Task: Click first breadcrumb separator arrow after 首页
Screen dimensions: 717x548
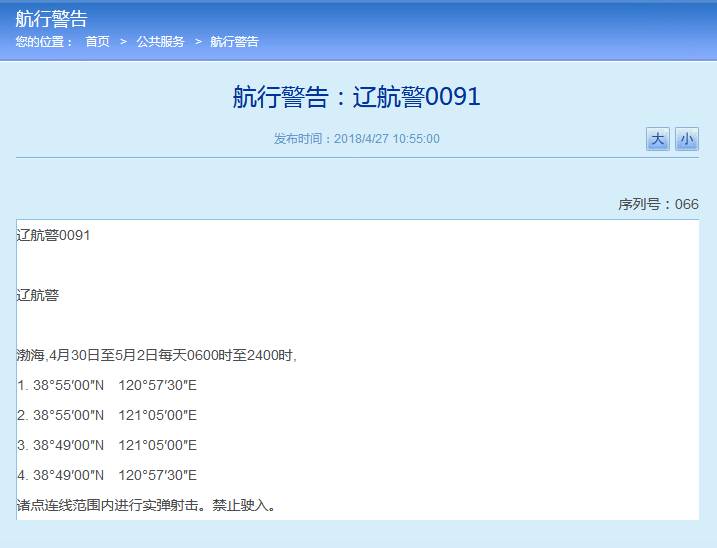Action: click(x=123, y=42)
